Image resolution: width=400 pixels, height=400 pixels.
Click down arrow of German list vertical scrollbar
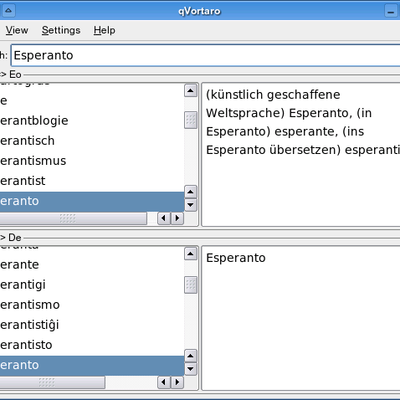190,205
